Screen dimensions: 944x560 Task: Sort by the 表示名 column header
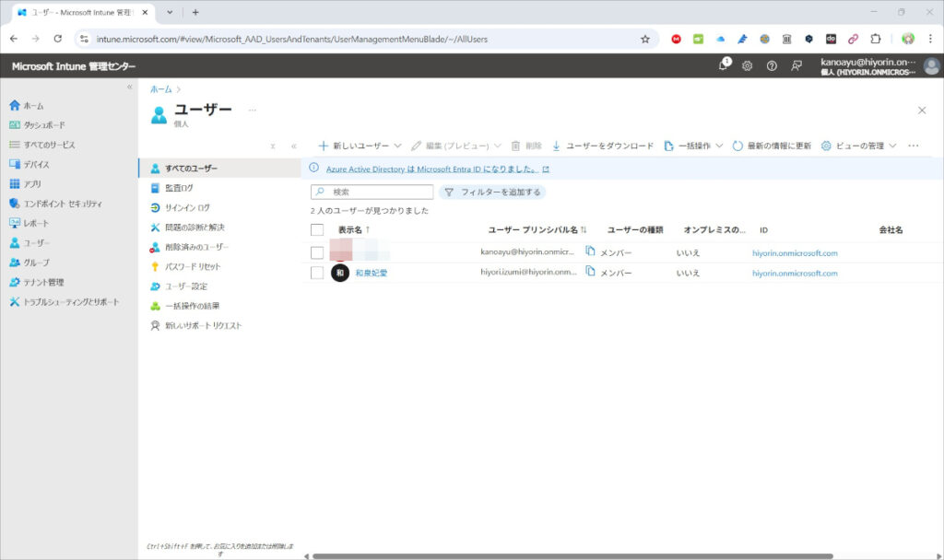click(354, 229)
